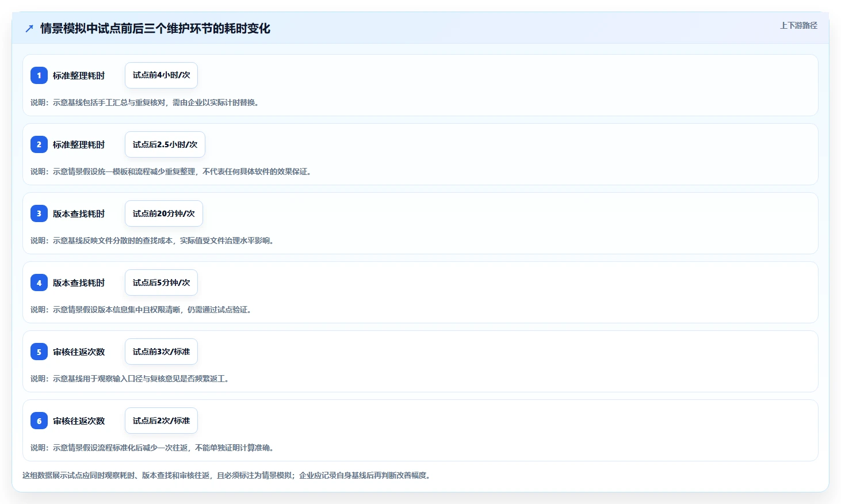Click 版本查找耗时 label in row 3
Screen dimensions: 841x504
tap(79, 213)
